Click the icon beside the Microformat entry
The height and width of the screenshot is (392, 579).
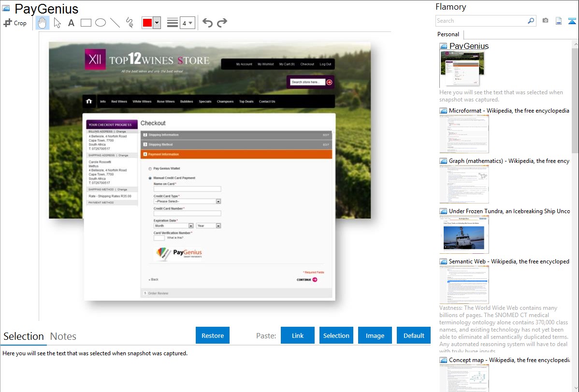(443, 111)
